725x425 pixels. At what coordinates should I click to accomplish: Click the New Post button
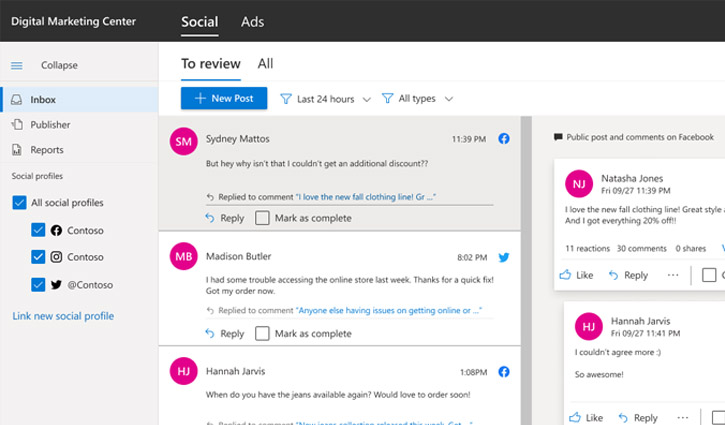pos(224,99)
